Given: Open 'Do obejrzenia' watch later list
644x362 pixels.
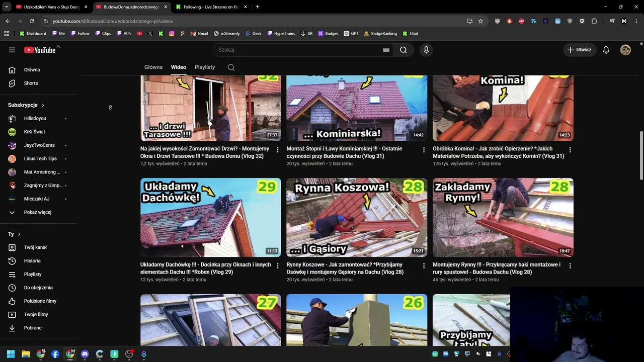Looking at the screenshot, I should tap(38, 288).
